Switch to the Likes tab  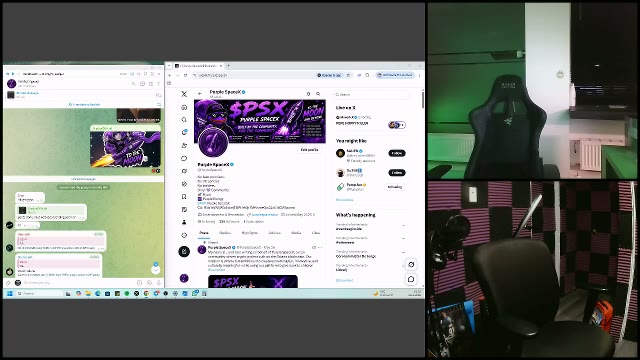pyautogui.click(x=316, y=233)
